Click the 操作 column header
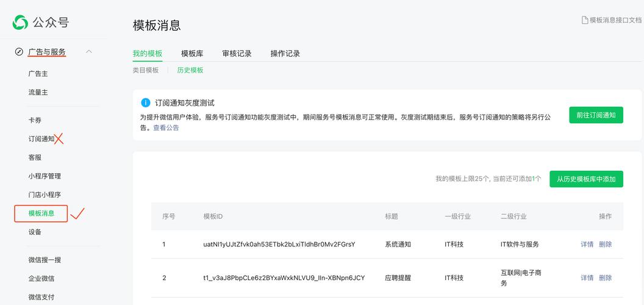 coord(606,216)
